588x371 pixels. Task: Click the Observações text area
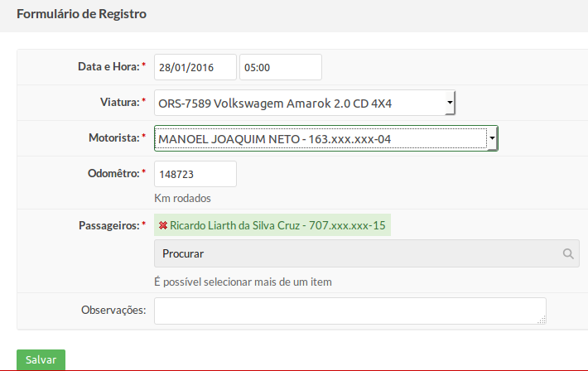(350, 311)
